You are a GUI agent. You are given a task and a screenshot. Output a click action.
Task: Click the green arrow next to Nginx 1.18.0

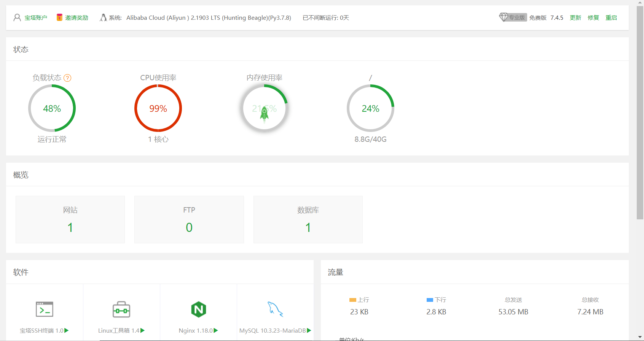(x=216, y=330)
